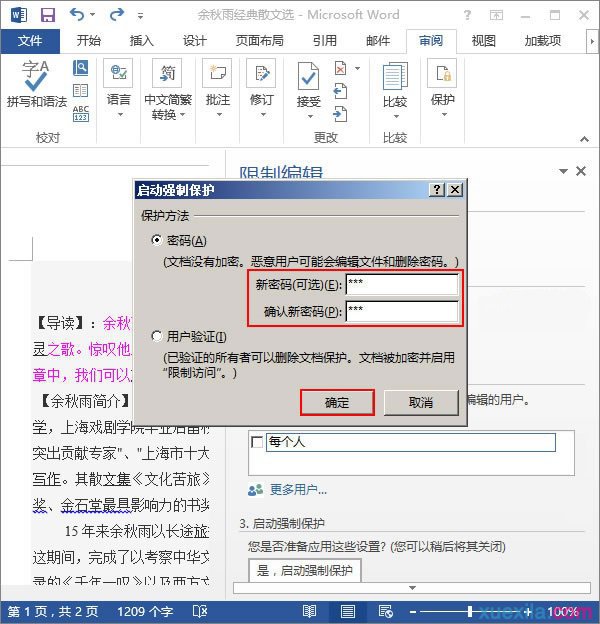Expand the reject change dropdown arrow
The height and width of the screenshot is (624, 600).
pos(357,68)
